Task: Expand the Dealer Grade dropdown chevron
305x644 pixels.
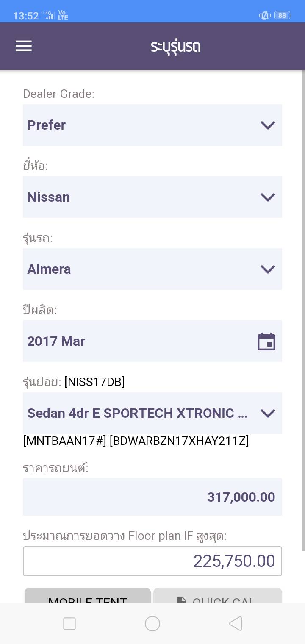Action: (268, 125)
